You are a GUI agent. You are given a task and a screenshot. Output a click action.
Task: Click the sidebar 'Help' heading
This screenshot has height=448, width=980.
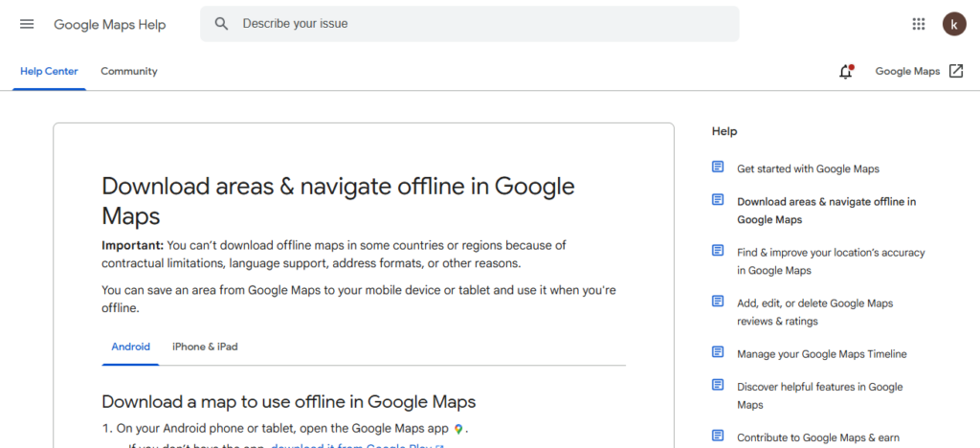[x=724, y=131]
